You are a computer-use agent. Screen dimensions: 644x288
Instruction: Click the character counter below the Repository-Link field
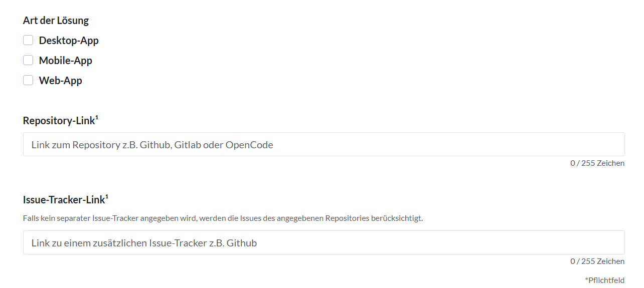click(x=597, y=163)
